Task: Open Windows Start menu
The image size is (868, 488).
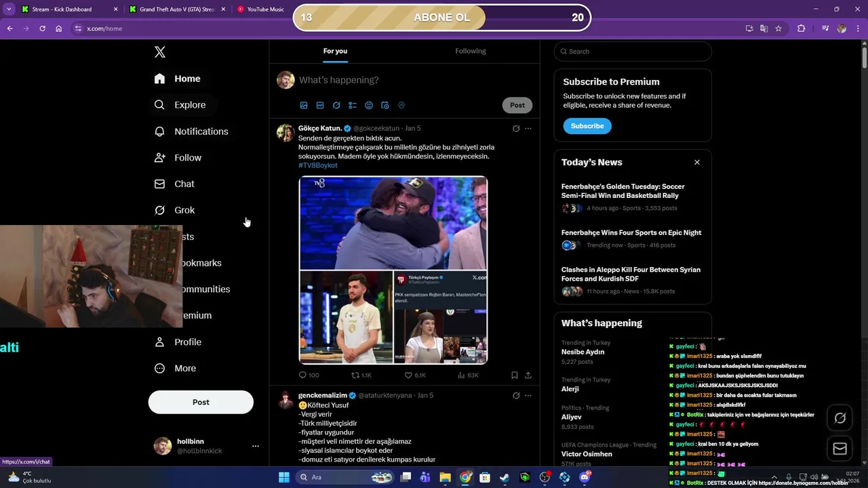Action: (284, 477)
